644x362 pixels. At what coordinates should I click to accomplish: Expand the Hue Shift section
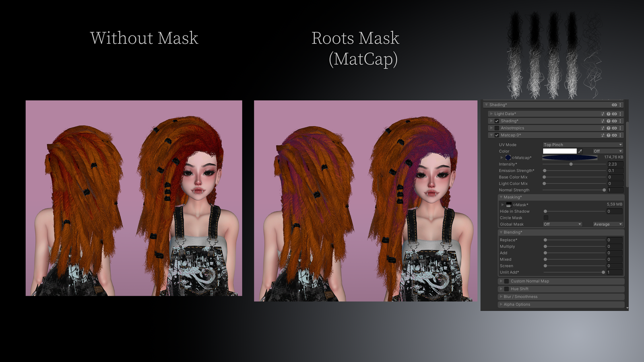point(501,289)
